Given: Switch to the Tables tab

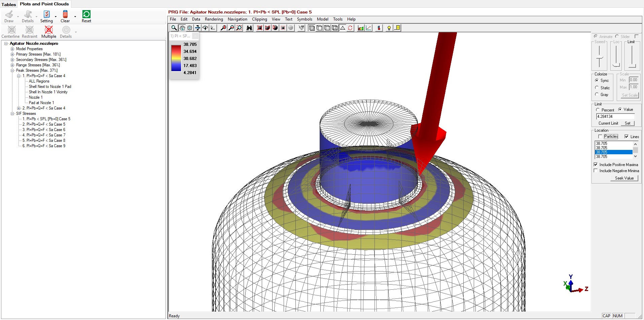Looking at the screenshot, I should click(x=9, y=4).
